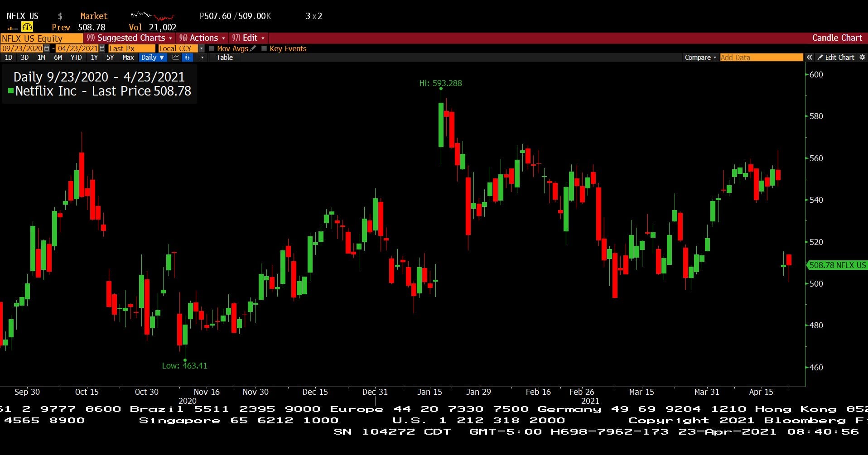
Task: Select the 1Y range tab
Action: [94, 57]
